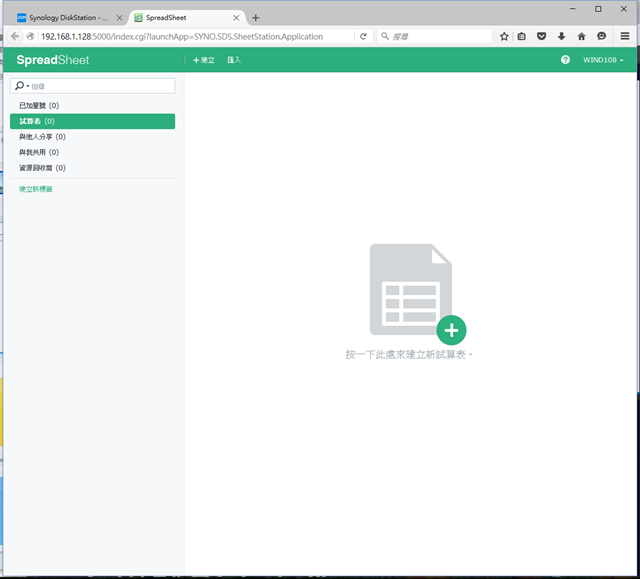This screenshot has width=640, height=579.
Task: Click the 匯入 import button
Action: 234,60
